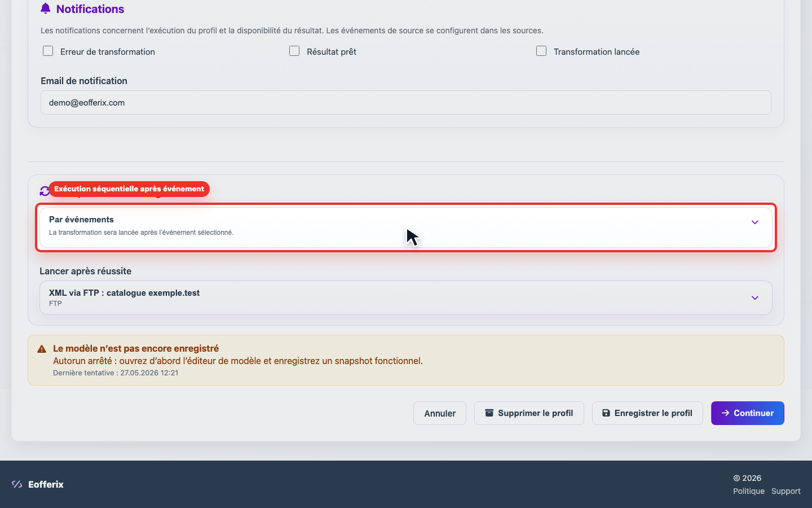Open the Par événements mode dropdown
The image size is (812, 508).
pos(406,227)
